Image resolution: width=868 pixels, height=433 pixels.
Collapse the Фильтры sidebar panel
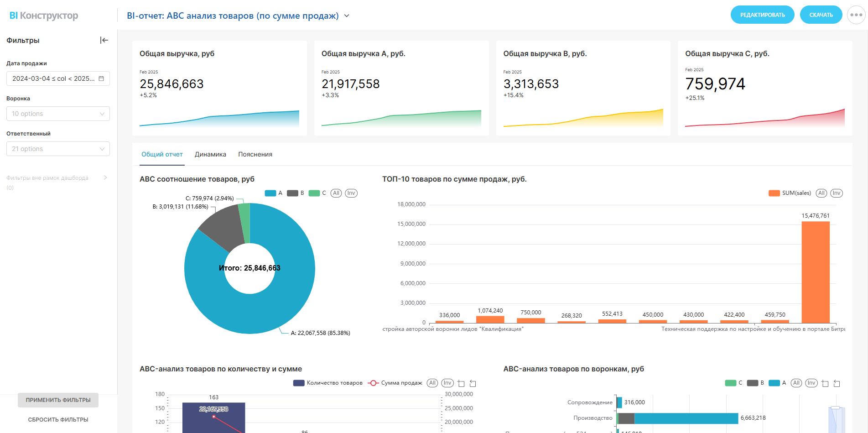tap(104, 40)
